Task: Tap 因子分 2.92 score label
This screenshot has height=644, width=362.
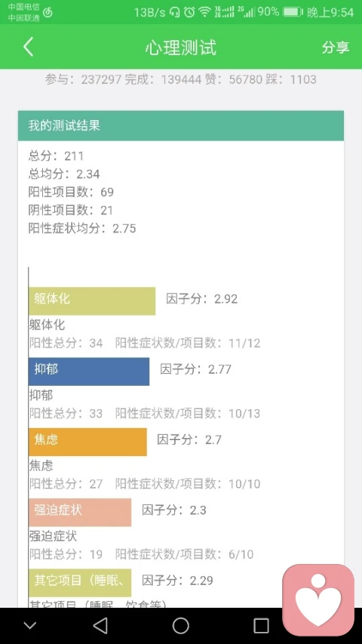Action: (202, 298)
